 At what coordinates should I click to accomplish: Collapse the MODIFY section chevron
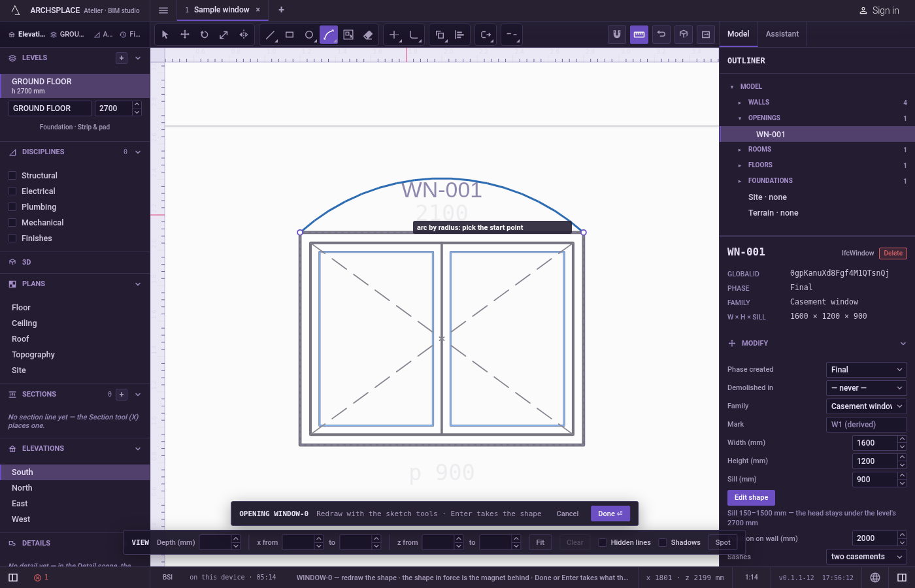pyautogui.click(x=903, y=344)
